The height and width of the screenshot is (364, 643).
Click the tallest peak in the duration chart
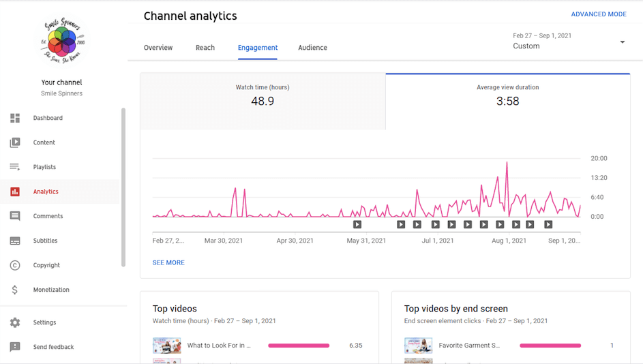[x=507, y=163]
